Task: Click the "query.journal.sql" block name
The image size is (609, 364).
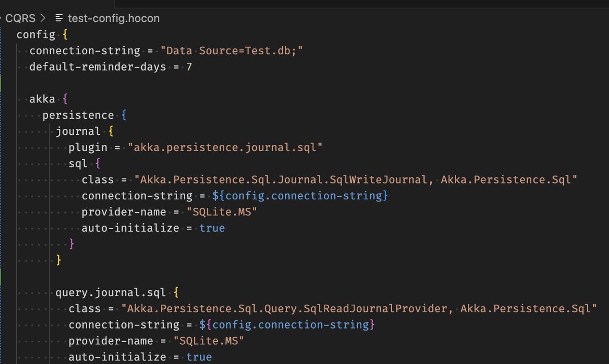Action: [111, 293]
